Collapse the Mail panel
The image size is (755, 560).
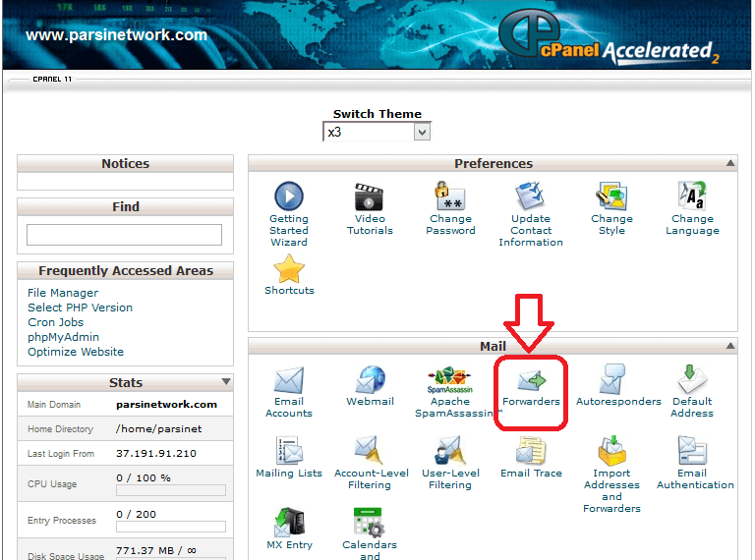click(x=729, y=346)
